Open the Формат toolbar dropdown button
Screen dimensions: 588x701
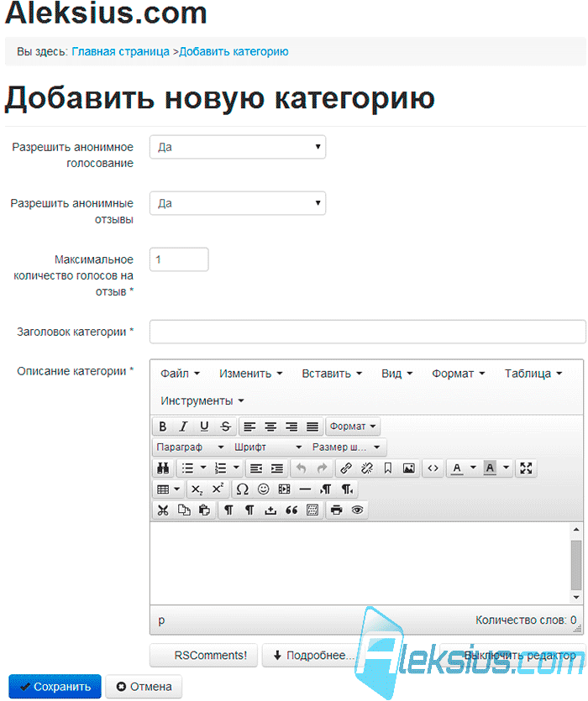point(353,426)
